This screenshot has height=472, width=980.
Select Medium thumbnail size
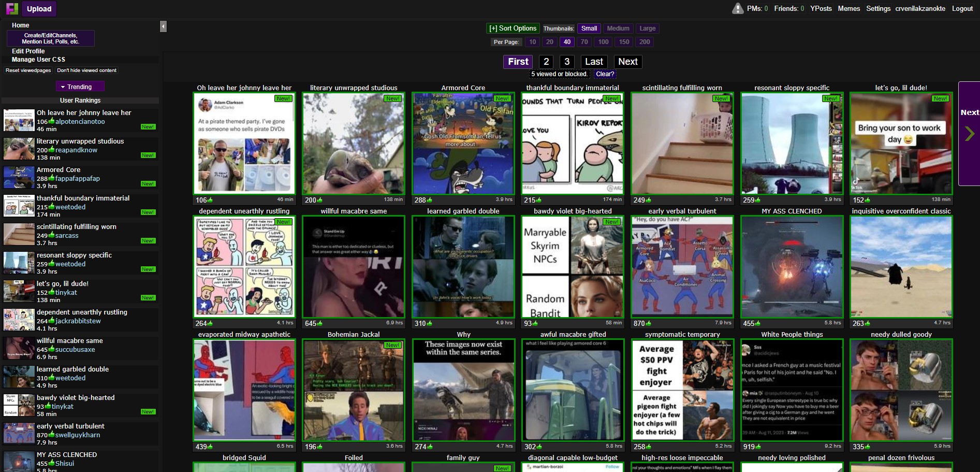[618, 28]
